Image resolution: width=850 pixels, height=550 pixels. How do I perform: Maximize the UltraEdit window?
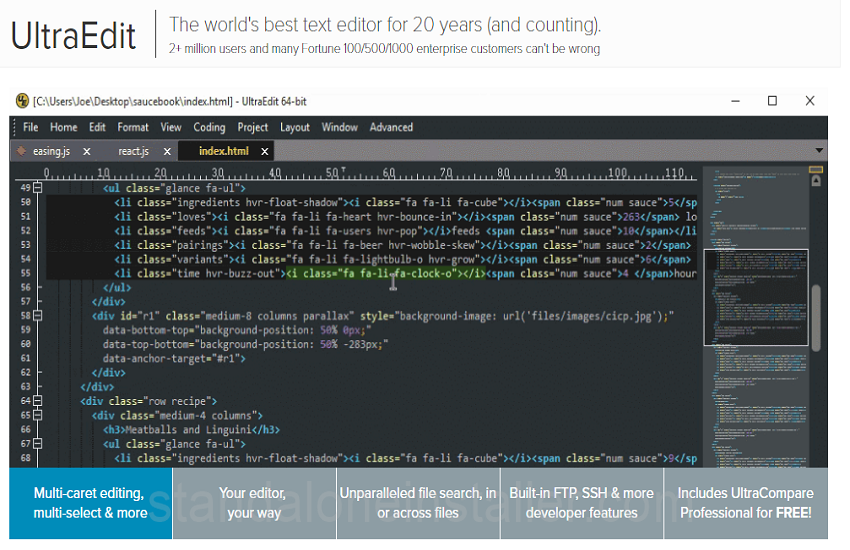click(772, 101)
